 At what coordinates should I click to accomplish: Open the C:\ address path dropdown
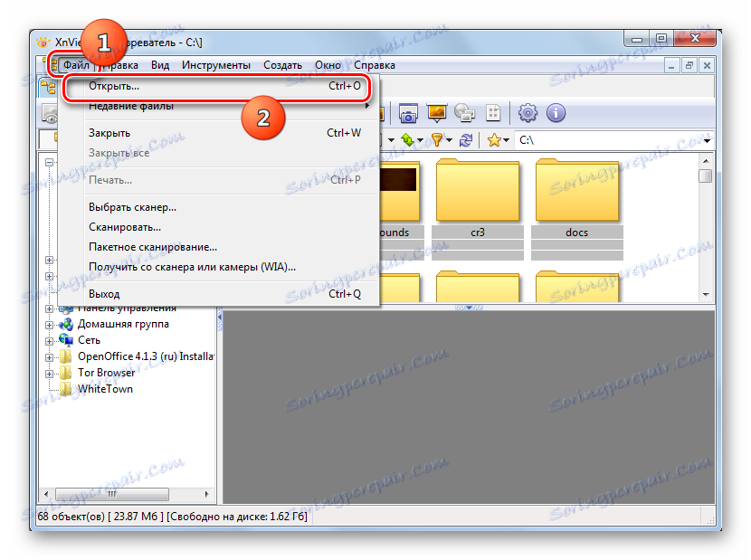[707, 141]
